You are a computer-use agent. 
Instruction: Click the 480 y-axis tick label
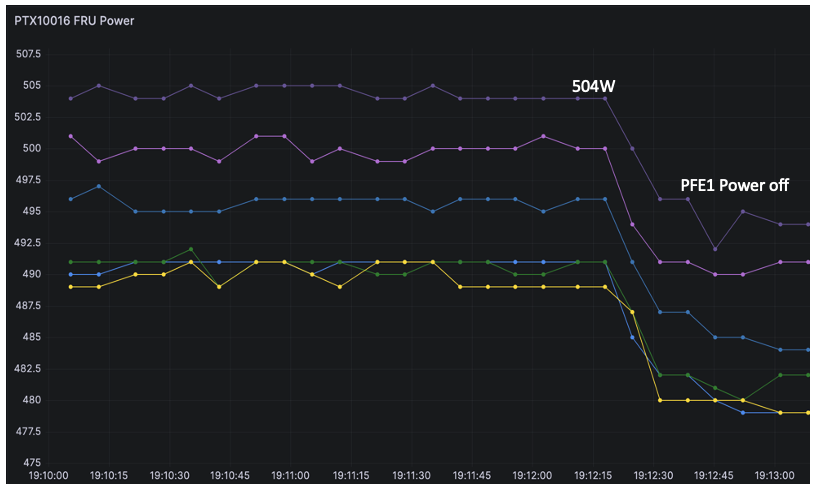tap(32, 400)
